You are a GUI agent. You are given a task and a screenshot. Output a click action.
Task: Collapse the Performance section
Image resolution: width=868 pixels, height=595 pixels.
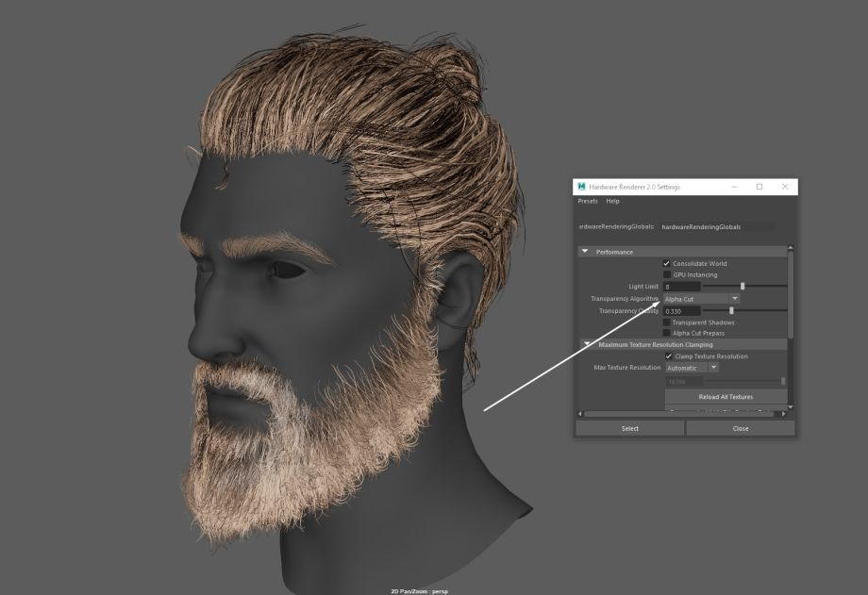click(585, 252)
